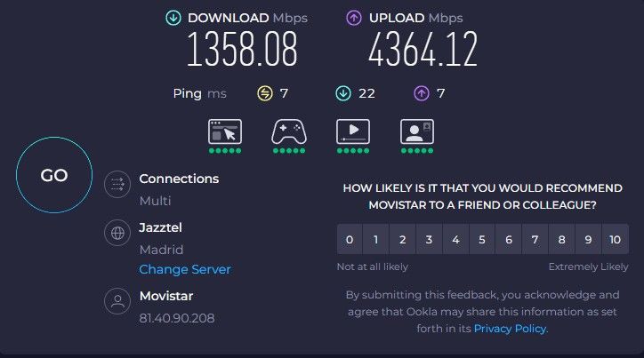Click the upload speed value 4364.12
Image resolution: width=644 pixels, height=358 pixels.
(423, 50)
